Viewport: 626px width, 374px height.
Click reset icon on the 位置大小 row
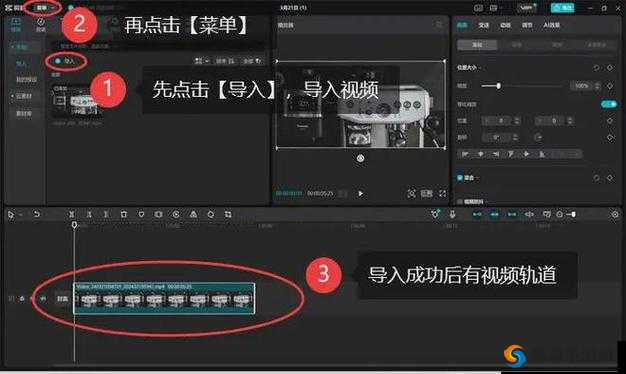[596, 68]
